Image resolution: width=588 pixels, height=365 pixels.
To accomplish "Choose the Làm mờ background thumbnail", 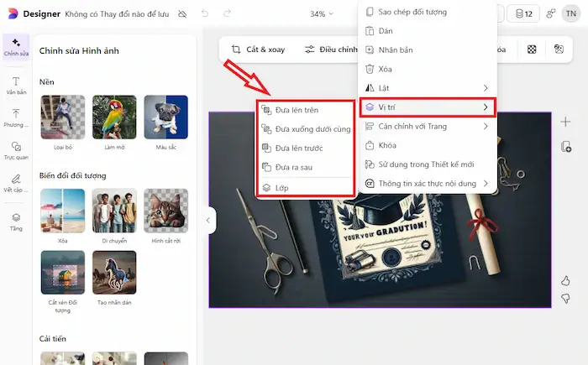I will click(113, 122).
